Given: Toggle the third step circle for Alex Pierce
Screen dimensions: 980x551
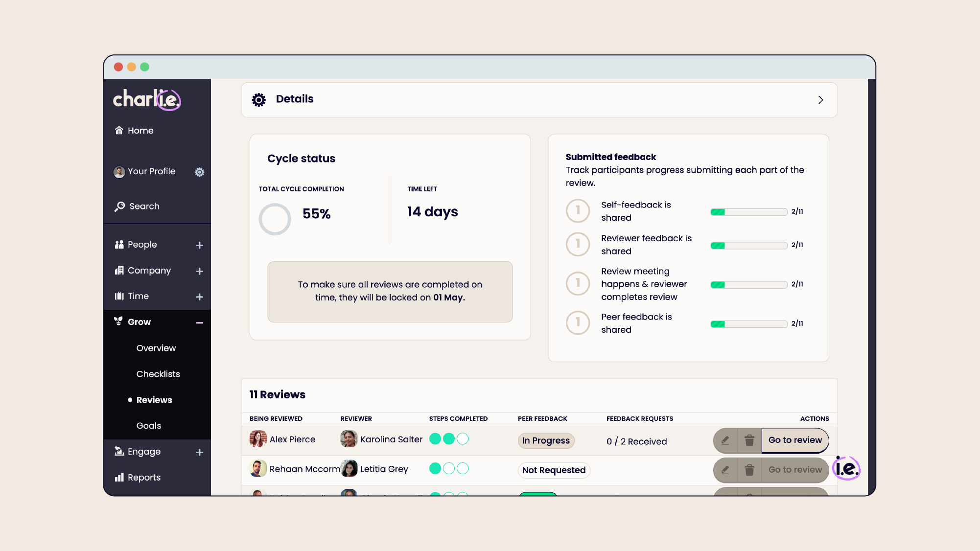Looking at the screenshot, I should (x=463, y=439).
